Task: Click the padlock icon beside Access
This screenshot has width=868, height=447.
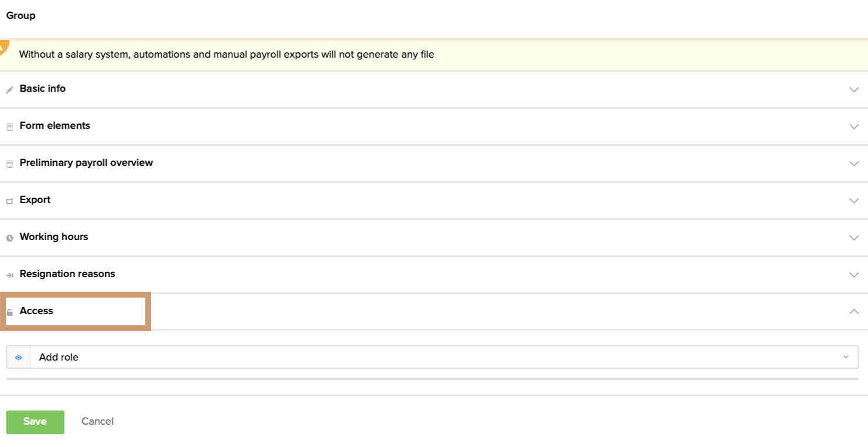Action: [x=9, y=312]
